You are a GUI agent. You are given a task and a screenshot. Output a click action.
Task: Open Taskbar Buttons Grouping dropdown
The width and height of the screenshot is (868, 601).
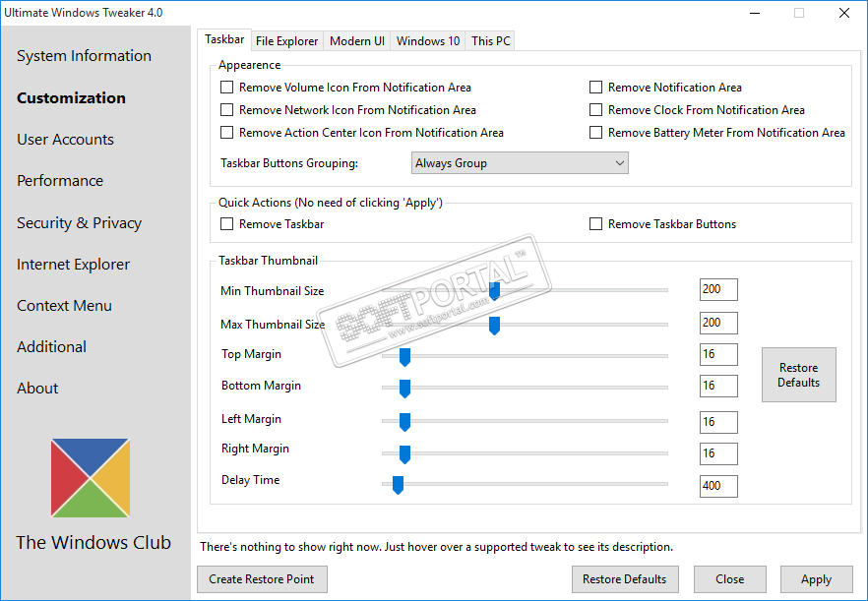click(x=520, y=163)
